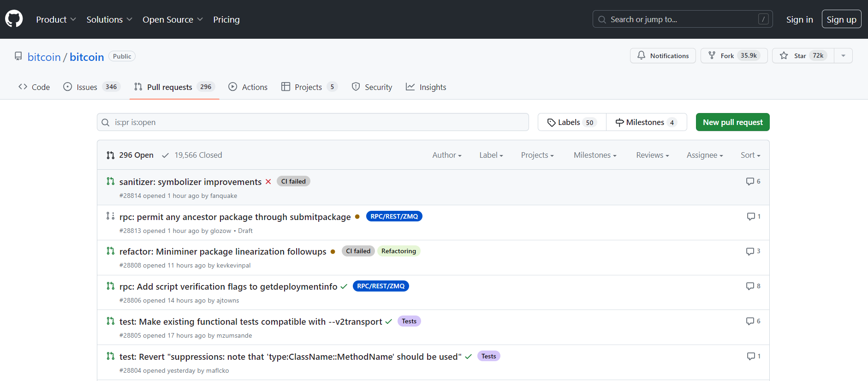Open comments on getdeploymentinfo PR
This screenshot has height=381, width=868.
point(753,286)
